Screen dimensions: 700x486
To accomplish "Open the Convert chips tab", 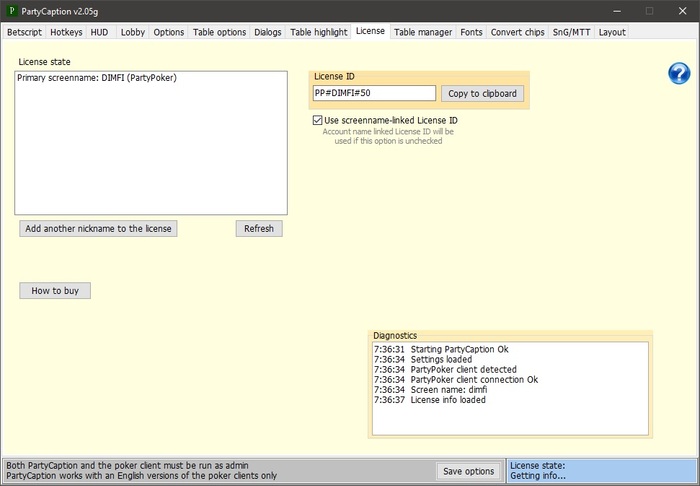I will tap(517, 32).
